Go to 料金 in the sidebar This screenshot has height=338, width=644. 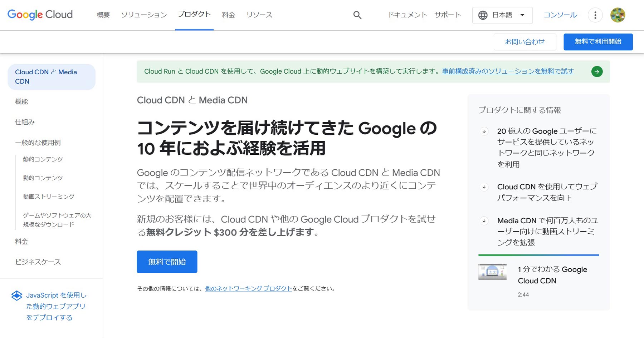(21, 242)
